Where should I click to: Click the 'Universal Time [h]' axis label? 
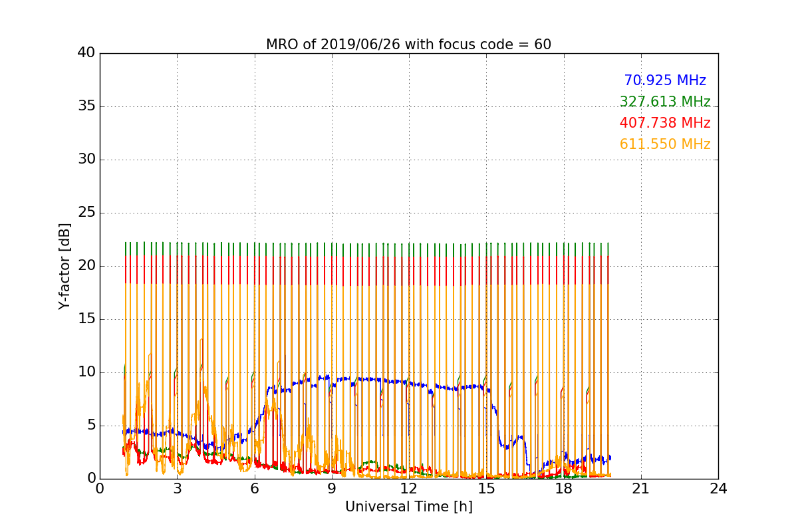(408, 507)
